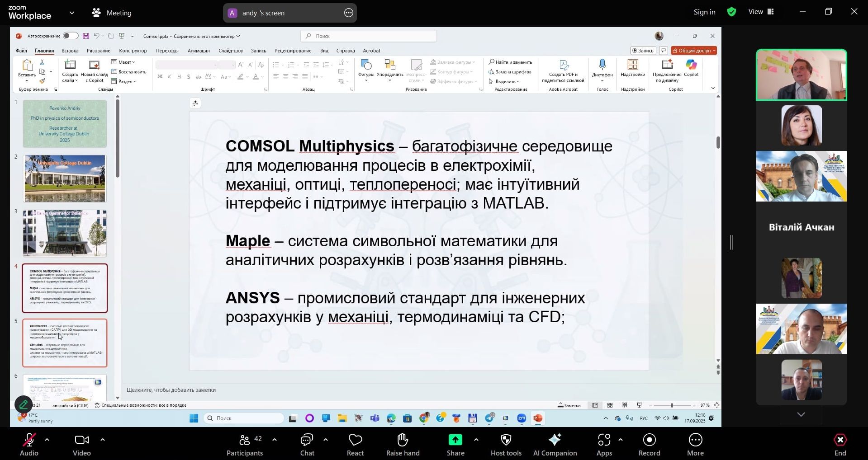Toggle Bold Ж formatting

tap(160, 77)
